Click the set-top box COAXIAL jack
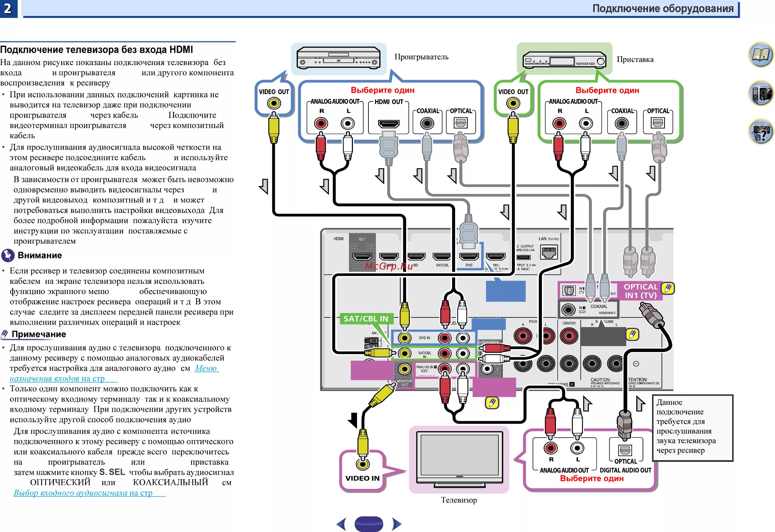Image resolution: width=775 pixels, height=532 pixels. [622, 124]
